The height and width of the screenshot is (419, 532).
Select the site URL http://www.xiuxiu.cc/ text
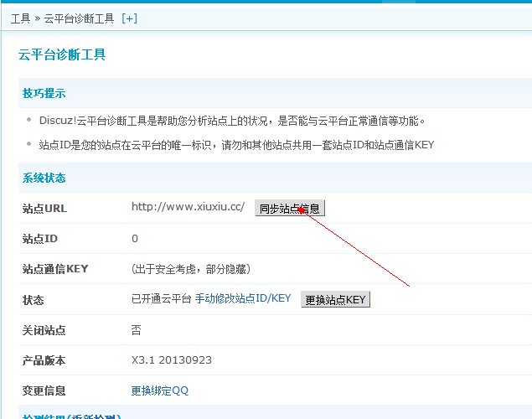[188, 207]
